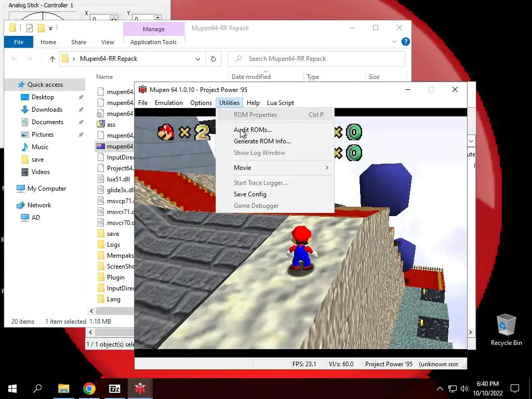Select the glide3x.dll file icon

101,190
